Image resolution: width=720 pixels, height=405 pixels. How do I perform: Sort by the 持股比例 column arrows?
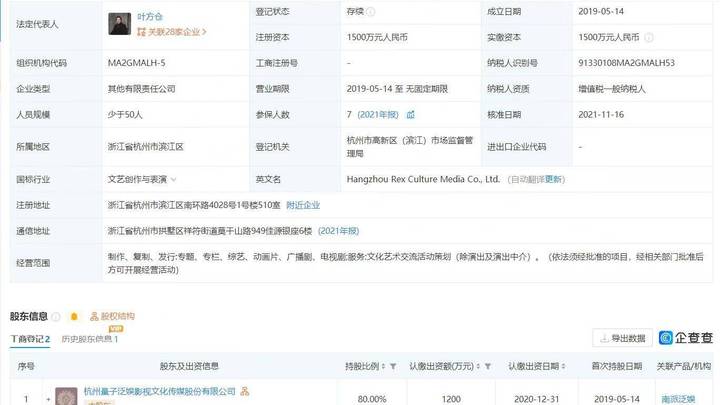[383, 366]
